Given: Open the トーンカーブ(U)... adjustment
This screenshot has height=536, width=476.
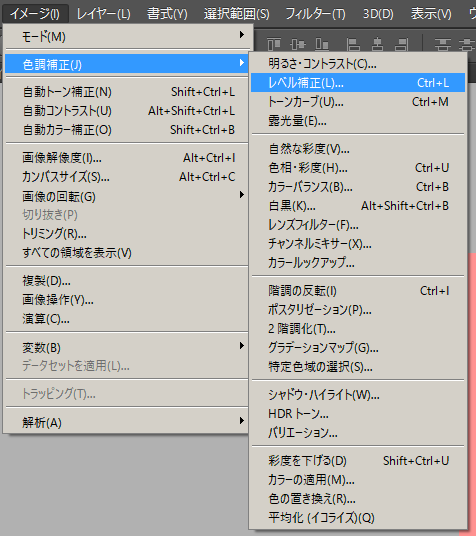Looking at the screenshot, I should [x=358, y=102].
